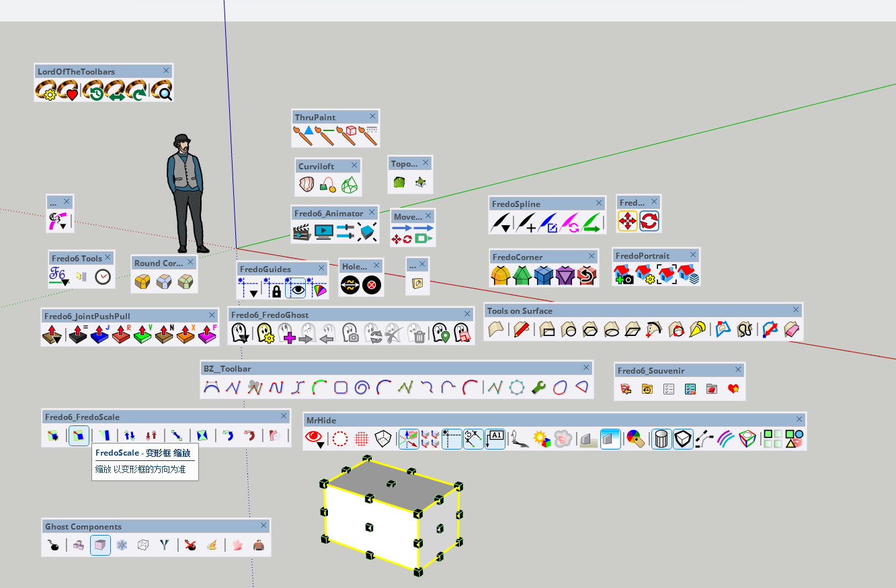Select the red pencil tool in Tools on Surface
The width and height of the screenshot is (896, 588).
tap(521, 330)
